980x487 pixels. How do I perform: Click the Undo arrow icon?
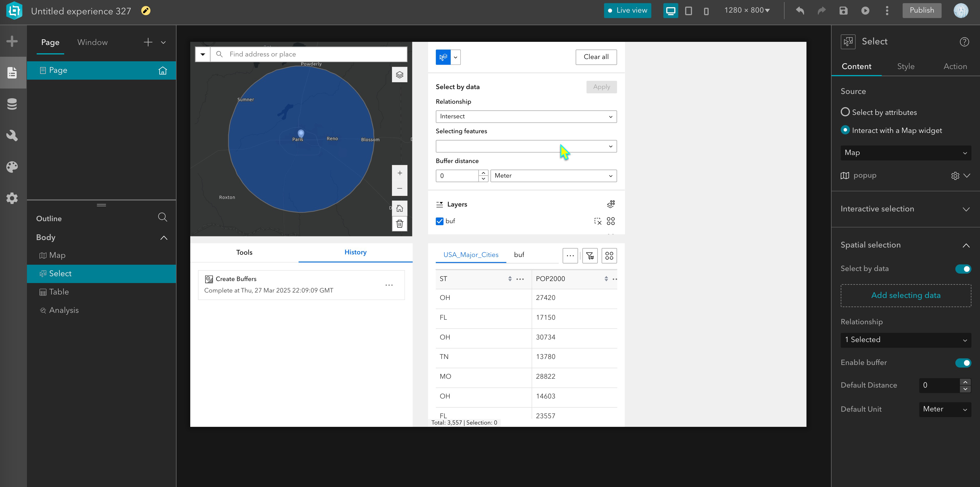(800, 11)
